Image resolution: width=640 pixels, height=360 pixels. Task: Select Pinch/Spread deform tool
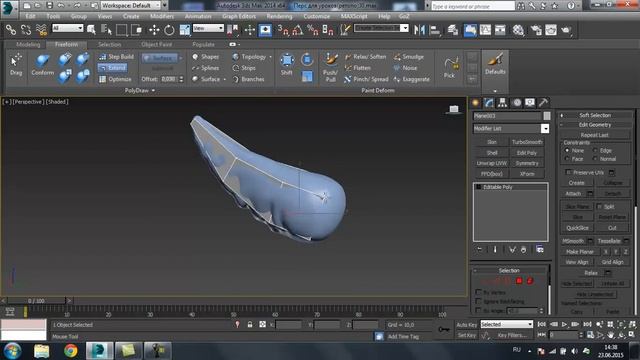[366, 79]
